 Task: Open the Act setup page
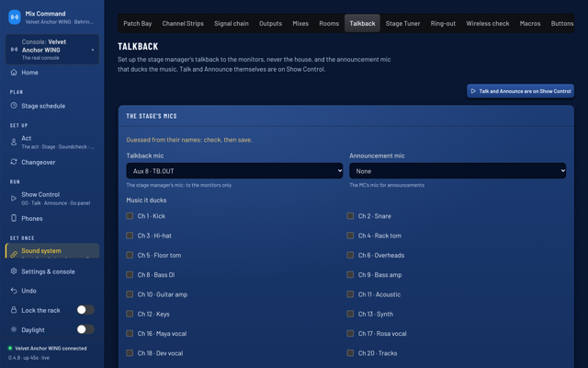point(52,142)
